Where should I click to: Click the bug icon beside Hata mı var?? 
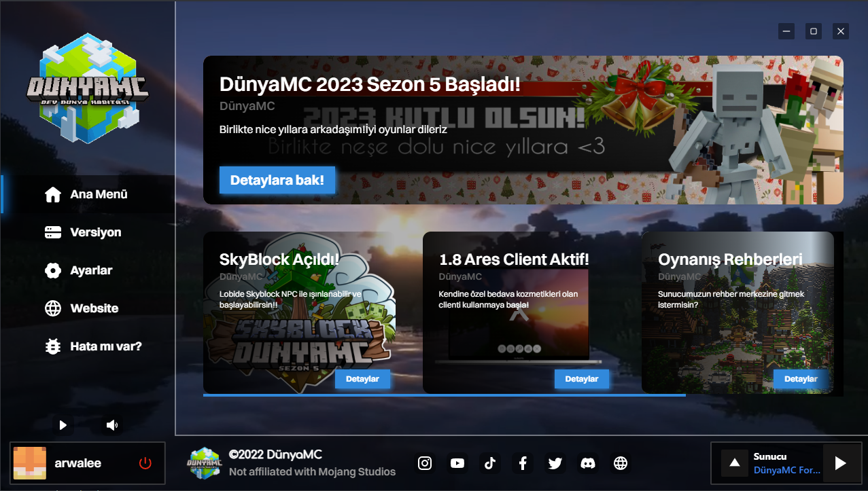click(53, 346)
